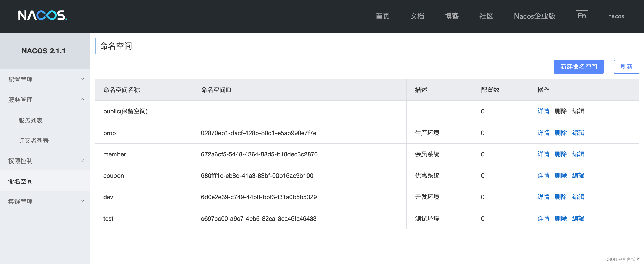Image resolution: width=644 pixels, height=264 pixels.
Task: Click 编辑 for member namespace
Action: click(578, 154)
